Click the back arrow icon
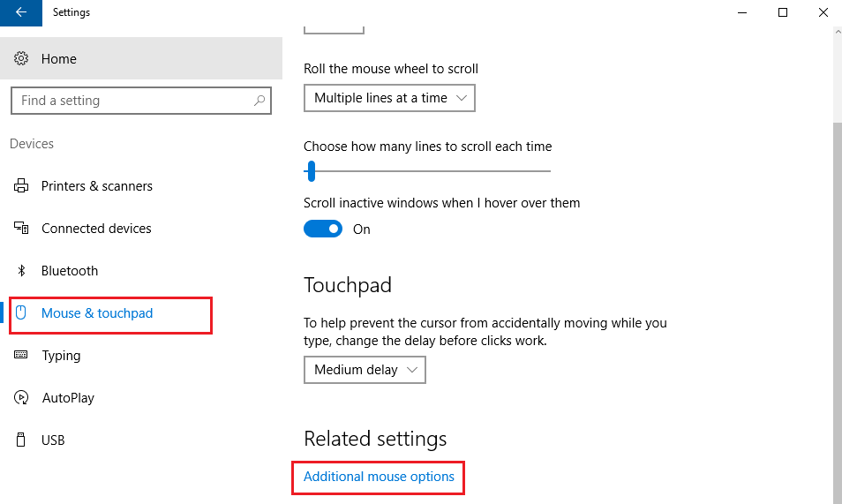 point(21,12)
